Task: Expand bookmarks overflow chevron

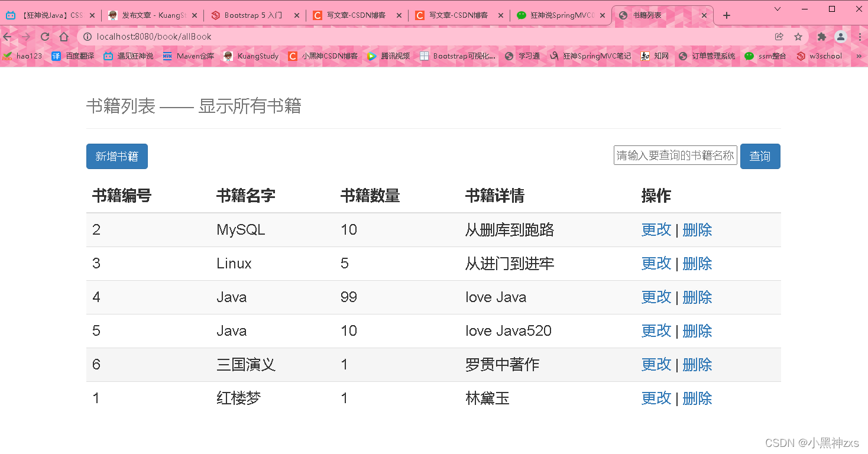Action: click(859, 56)
